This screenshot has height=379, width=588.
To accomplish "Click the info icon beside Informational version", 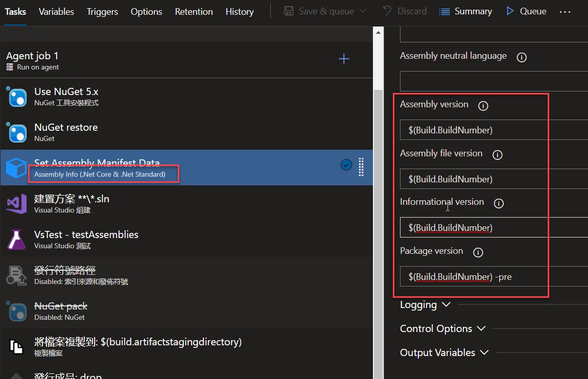I will (499, 204).
